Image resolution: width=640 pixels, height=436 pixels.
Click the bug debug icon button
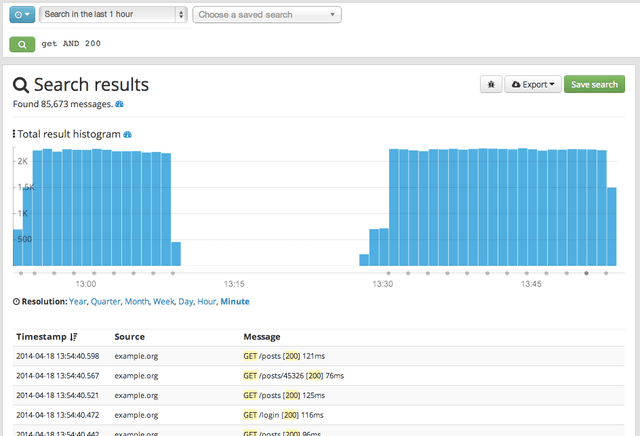point(491,85)
